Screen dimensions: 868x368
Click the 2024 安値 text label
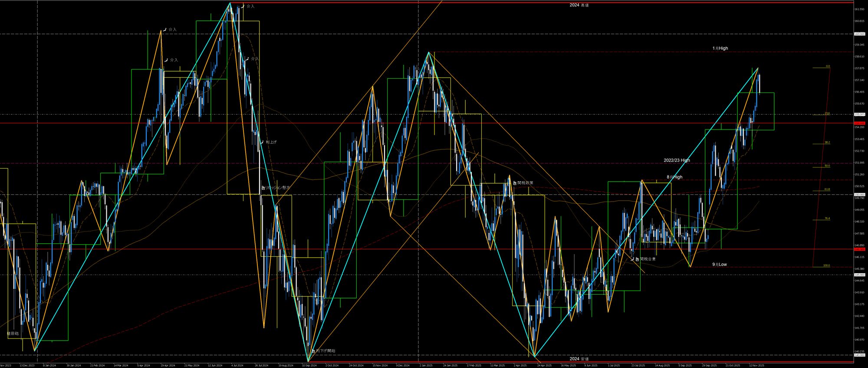(579, 359)
